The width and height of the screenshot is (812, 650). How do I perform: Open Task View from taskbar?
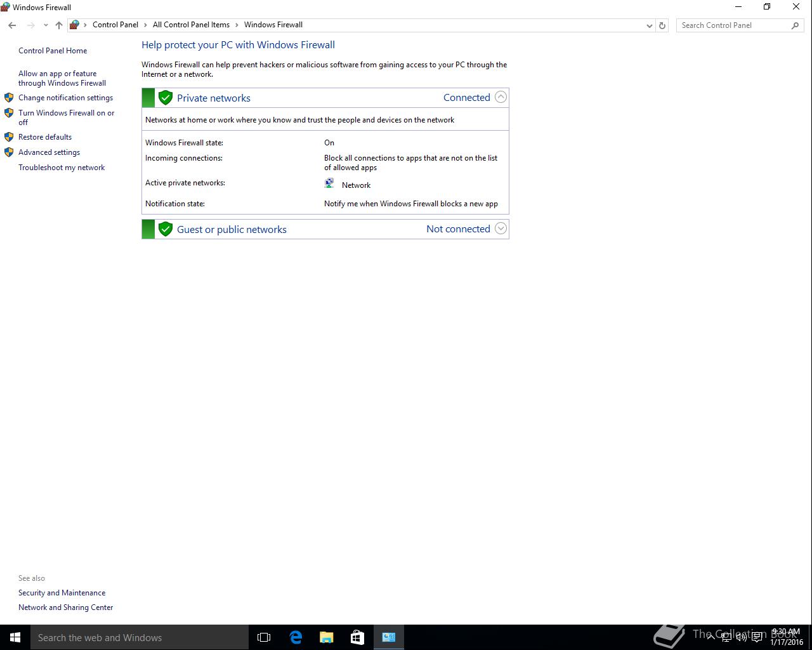click(264, 637)
